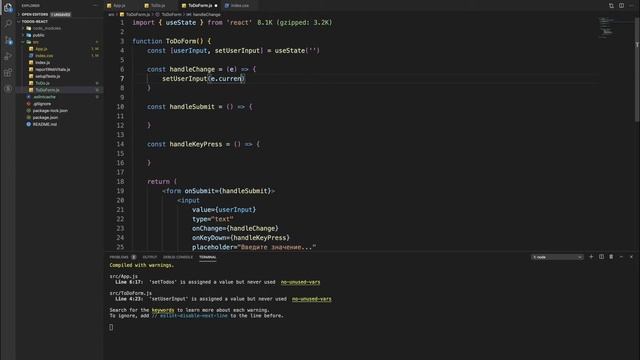Switch to the App.js editor tab
This screenshot has height=360, width=640.
(116, 6)
